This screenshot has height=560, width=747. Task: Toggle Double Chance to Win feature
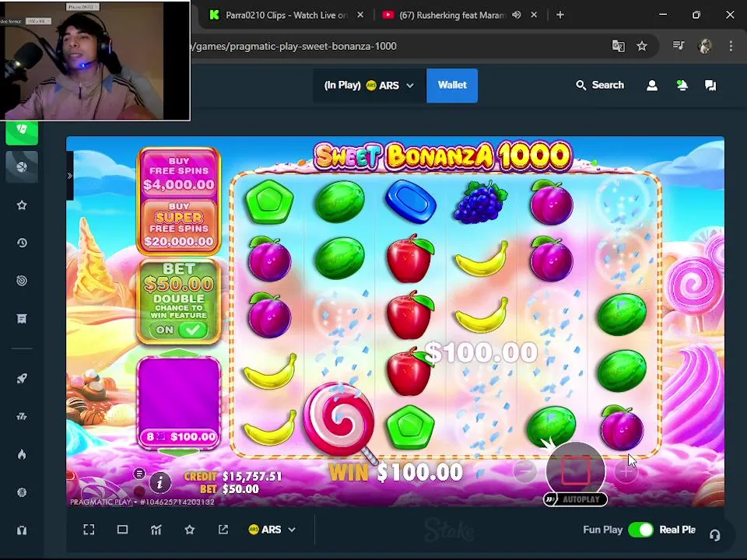(179, 330)
